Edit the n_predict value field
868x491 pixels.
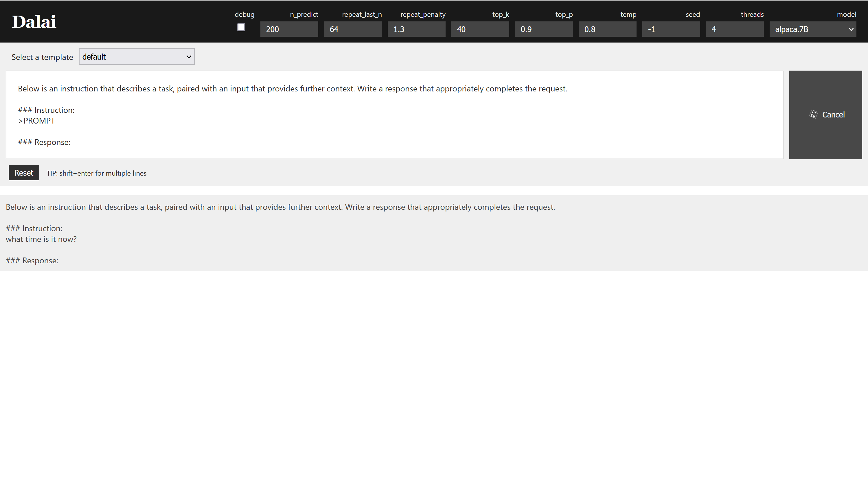click(289, 29)
